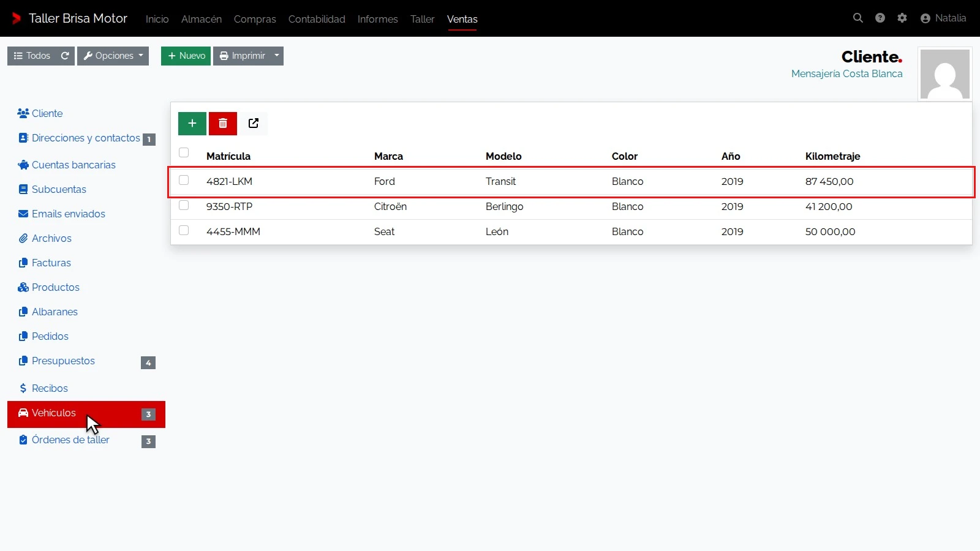
Task: Click the search magnifier icon in top bar
Action: click(858, 18)
